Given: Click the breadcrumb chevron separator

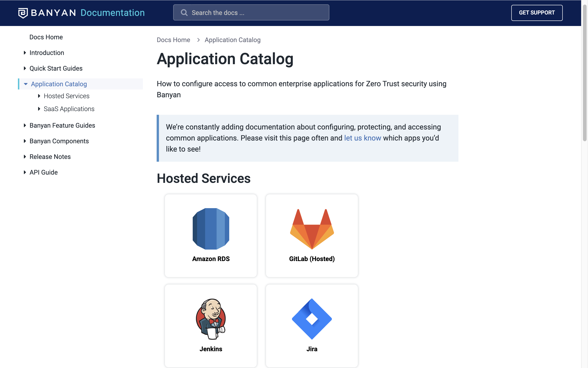Looking at the screenshot, I should [x=198, y=40].
